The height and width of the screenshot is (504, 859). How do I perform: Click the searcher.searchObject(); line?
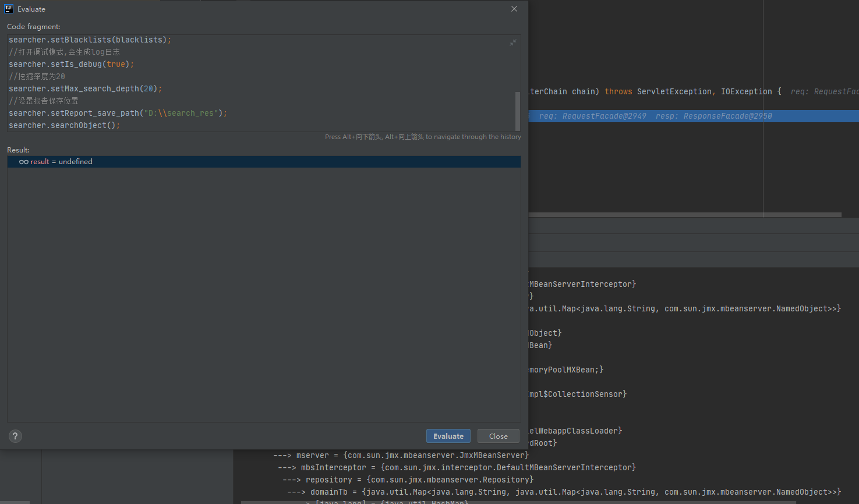[65, 125]
